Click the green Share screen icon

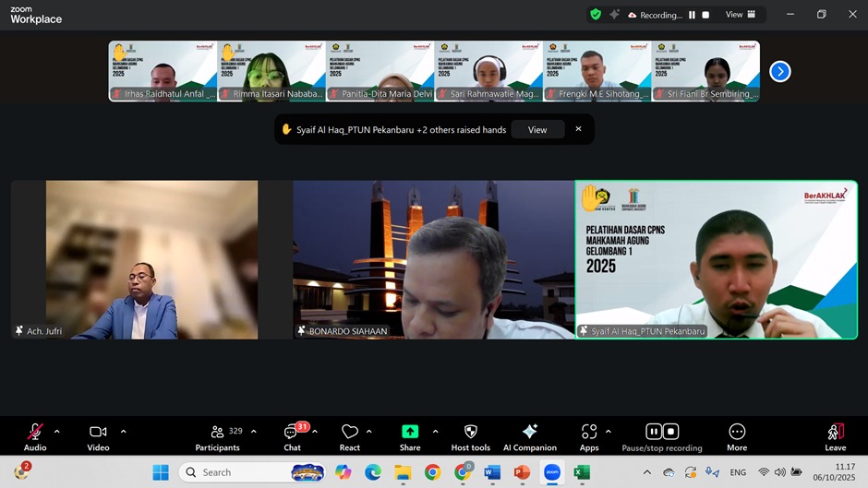(410, 432)
